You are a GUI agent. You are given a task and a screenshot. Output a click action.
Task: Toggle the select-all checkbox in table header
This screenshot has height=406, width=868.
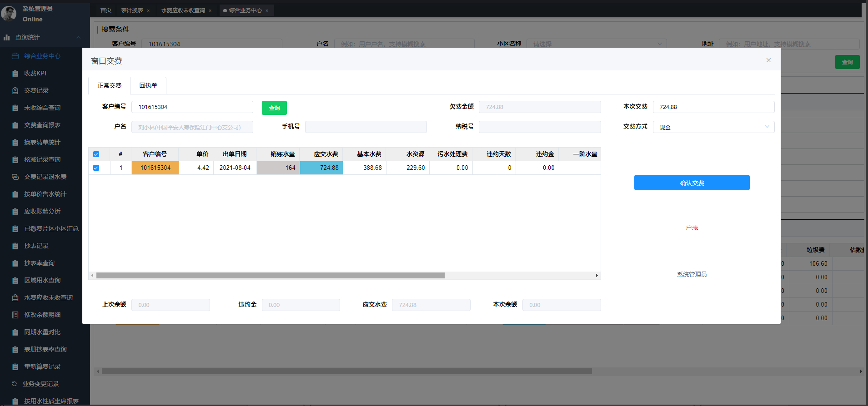click(x=96, y=154)
